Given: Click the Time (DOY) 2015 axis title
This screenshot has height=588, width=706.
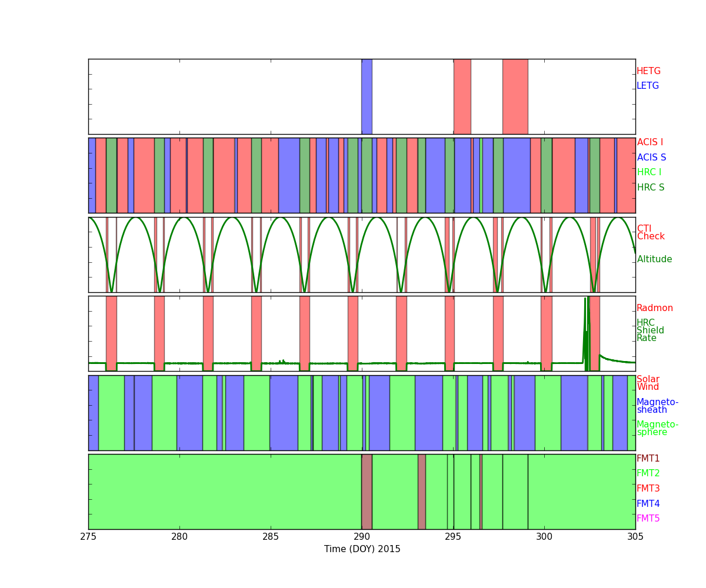Looking at the screenshot, I should click(362, 549).
